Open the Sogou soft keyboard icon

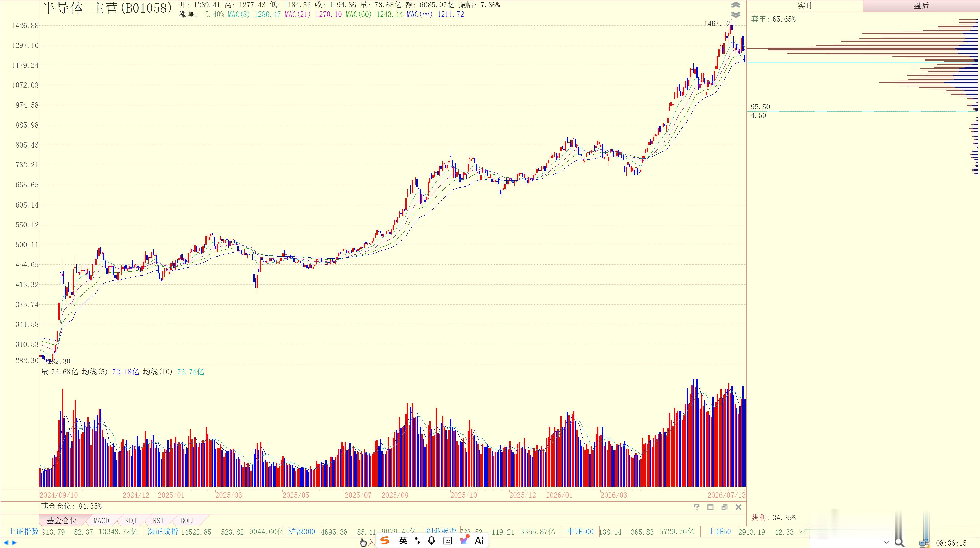pos(448,540)
